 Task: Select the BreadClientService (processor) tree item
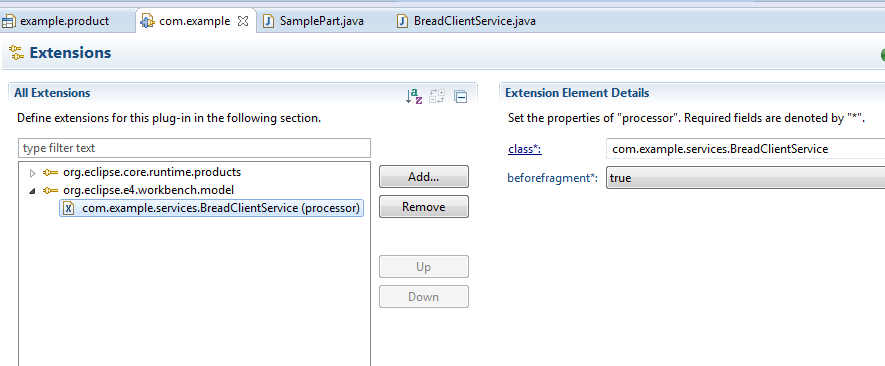point(211,208)
